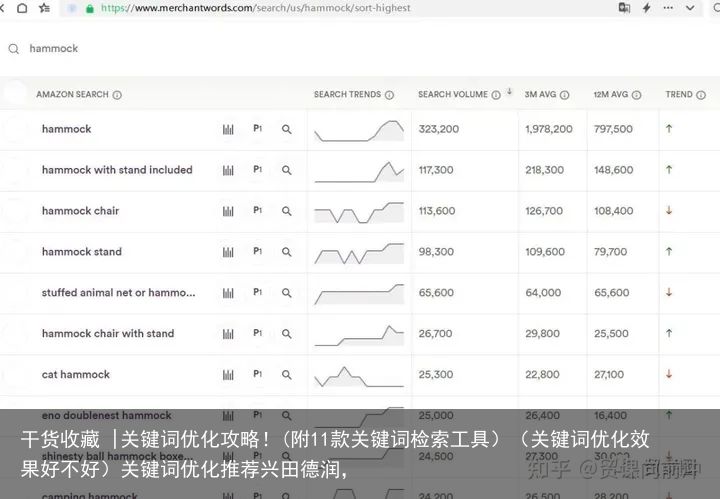Click P1 icon for hammock chair row

(x=258, y=210)
